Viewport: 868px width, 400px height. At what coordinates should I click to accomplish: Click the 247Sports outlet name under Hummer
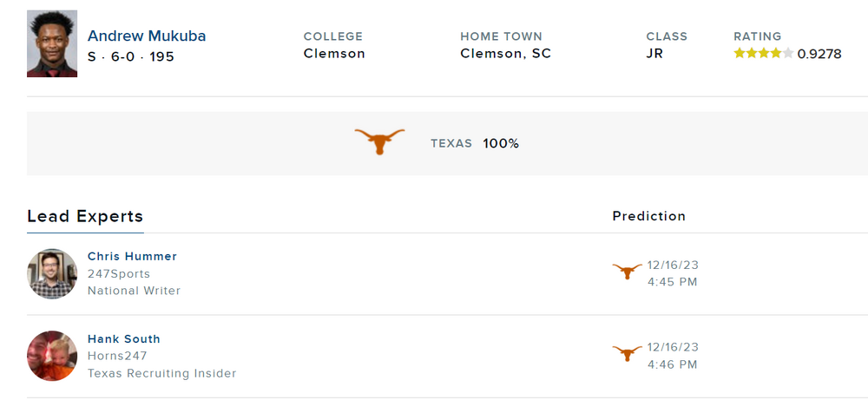pos(119,273)
